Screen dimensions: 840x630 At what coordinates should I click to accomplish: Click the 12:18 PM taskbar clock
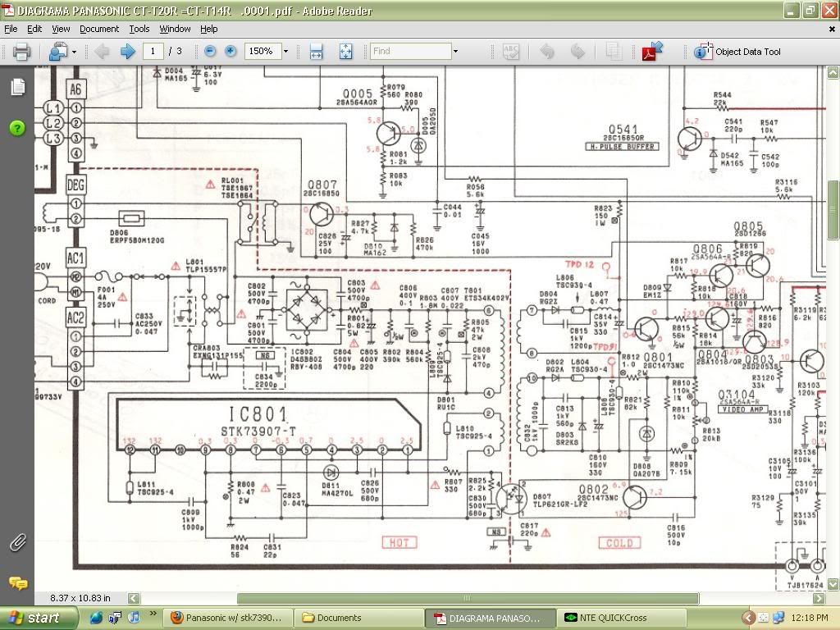(809, 619)
